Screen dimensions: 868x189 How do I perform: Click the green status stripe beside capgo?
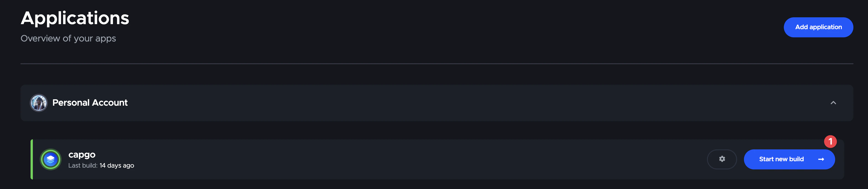point(32,159)
